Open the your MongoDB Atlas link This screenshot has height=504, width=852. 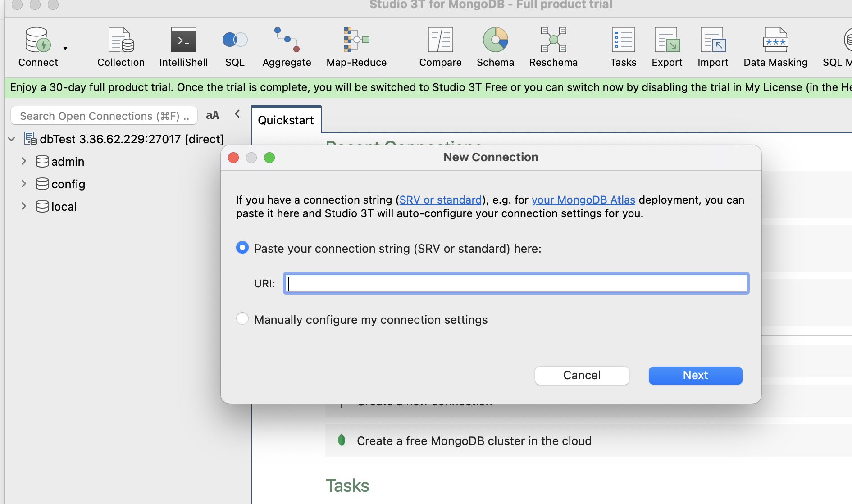(583, 200)
